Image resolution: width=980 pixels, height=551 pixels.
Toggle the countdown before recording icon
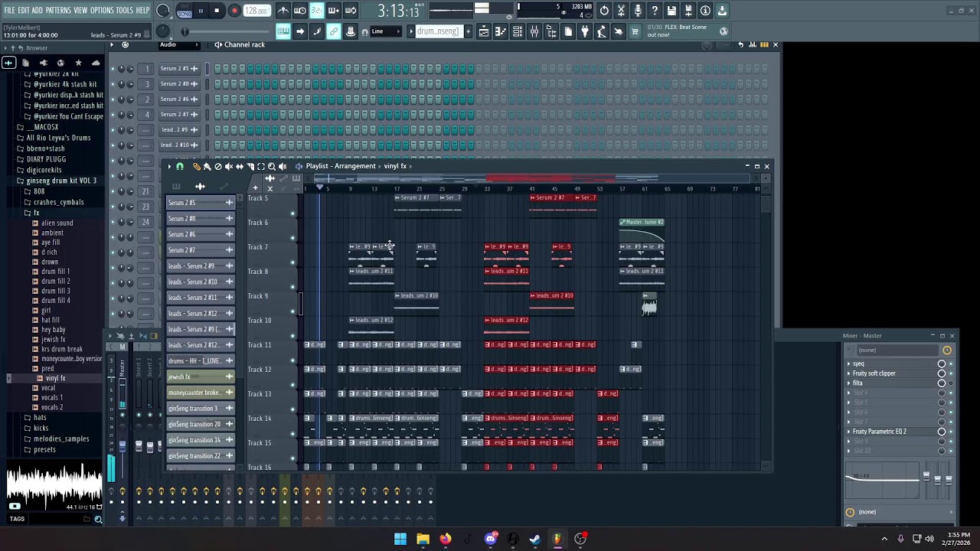coord(317,11)
